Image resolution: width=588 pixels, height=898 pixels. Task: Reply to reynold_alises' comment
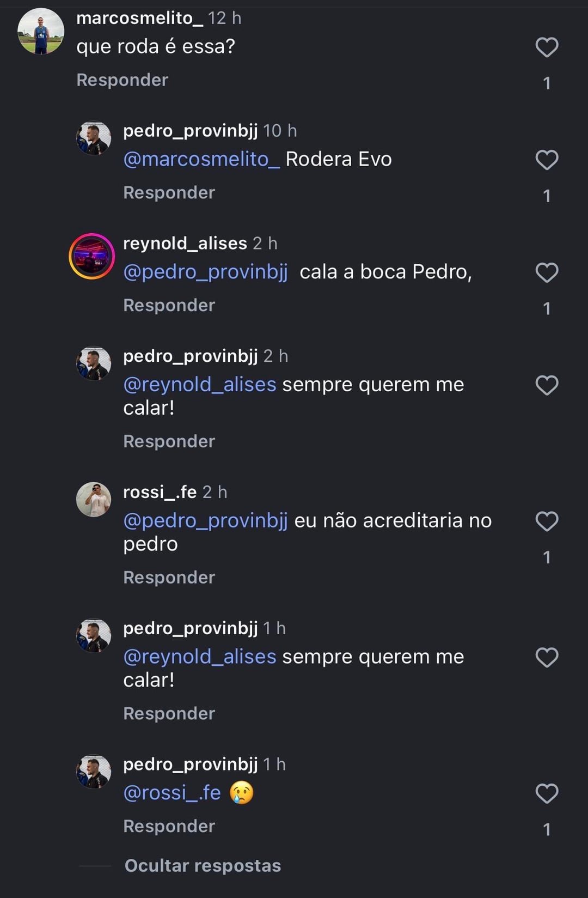pos(169,306)
